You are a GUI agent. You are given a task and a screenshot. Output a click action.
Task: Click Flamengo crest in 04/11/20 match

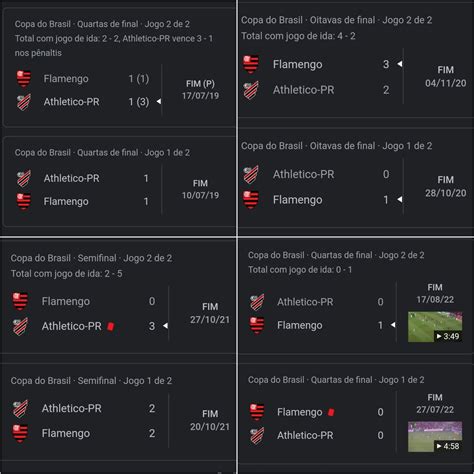[x=251, y=64]
